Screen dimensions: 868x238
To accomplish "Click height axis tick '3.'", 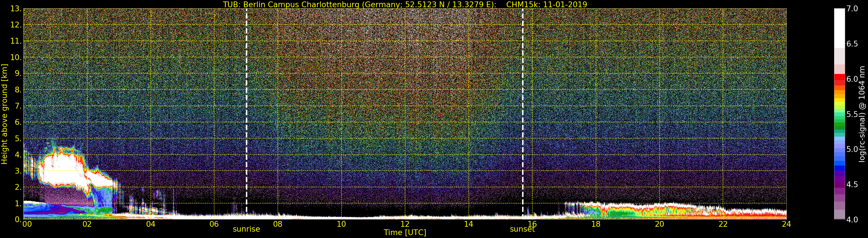I will (18, 171).
